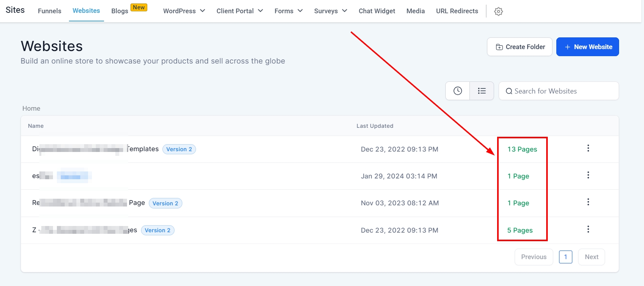Expand the WordPress dropdown
This screenshot has height=286, width=644.
click(184, 11)
